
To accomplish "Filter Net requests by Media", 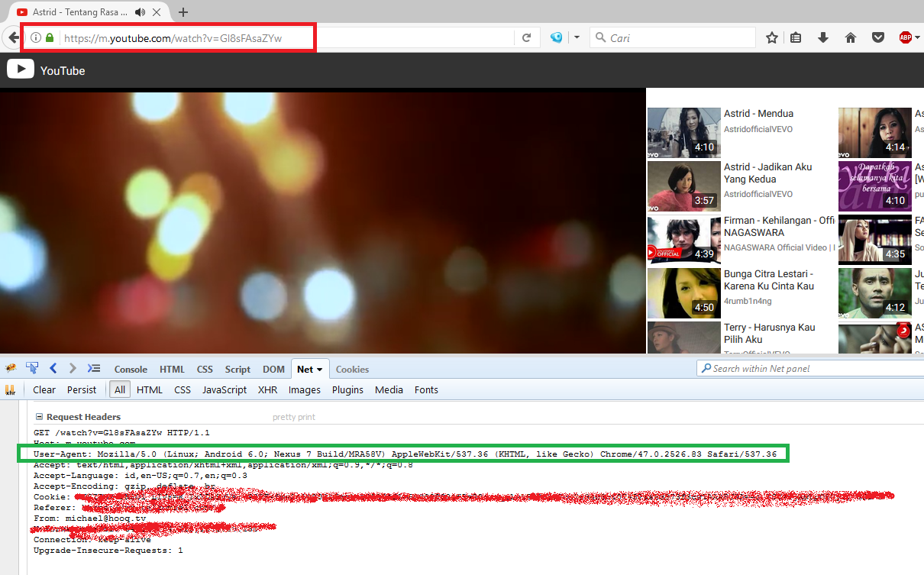I will pos(389,389).
